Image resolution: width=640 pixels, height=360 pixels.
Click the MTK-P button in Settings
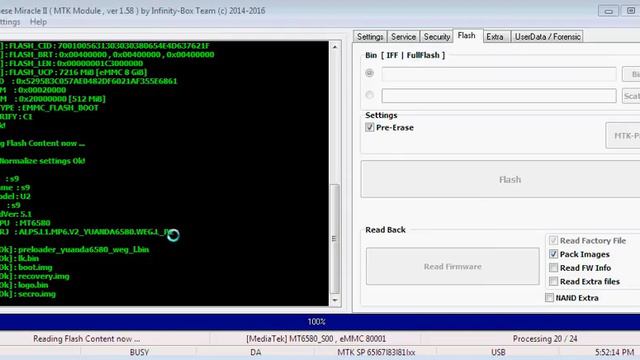(x=623, y=136)
